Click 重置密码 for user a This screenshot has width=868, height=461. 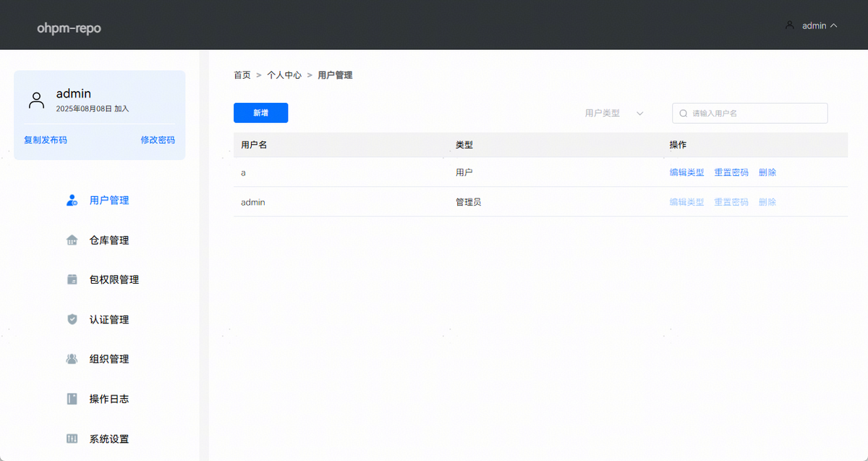click(731, 173)
